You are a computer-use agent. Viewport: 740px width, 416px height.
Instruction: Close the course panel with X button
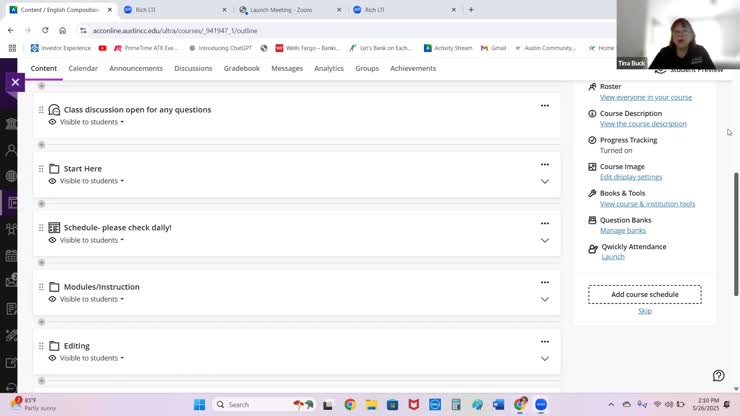pos(15,83)
